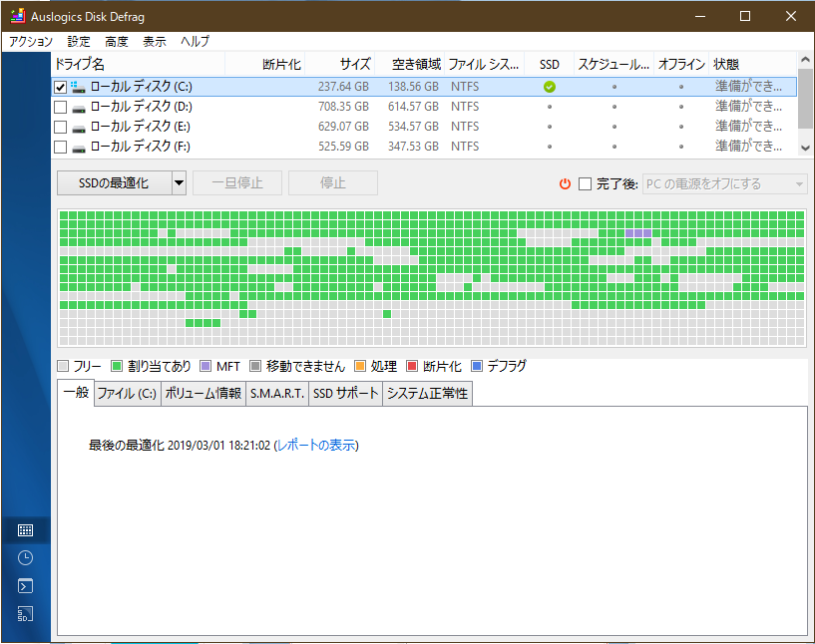The image size is (815, 644).
Task: Click the 237.64 GB size value
Action: click(x=343, y=87)
